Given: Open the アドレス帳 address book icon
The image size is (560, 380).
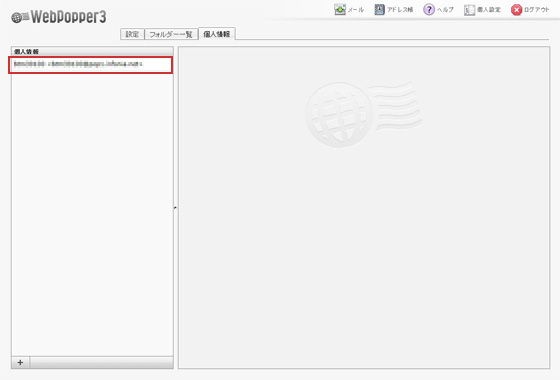Looking at the screenshot, I should coord(379,10).
